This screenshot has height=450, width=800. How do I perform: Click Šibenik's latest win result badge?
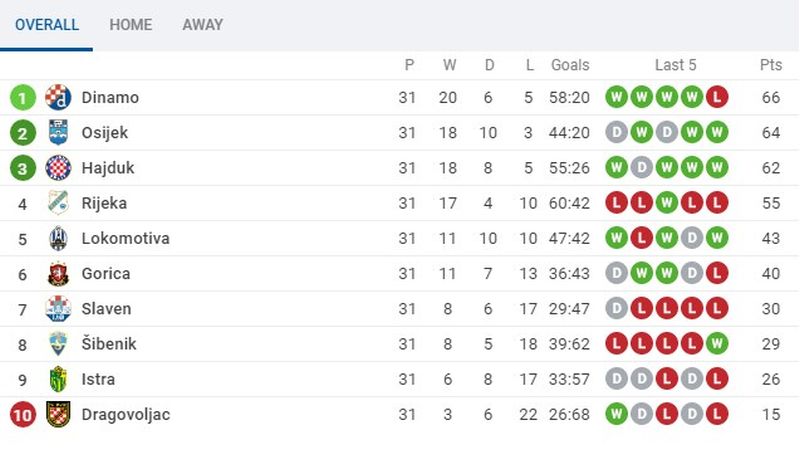[716, 344]
